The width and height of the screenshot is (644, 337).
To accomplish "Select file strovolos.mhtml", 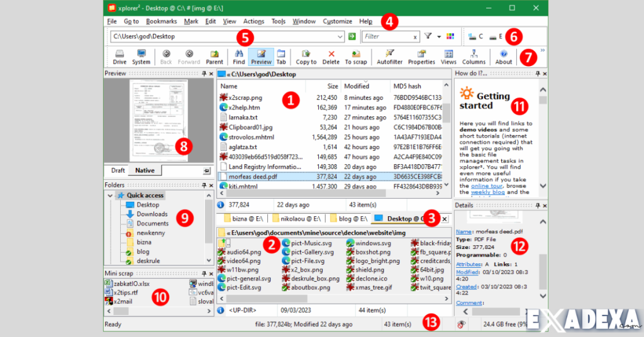I will point(251,137).
